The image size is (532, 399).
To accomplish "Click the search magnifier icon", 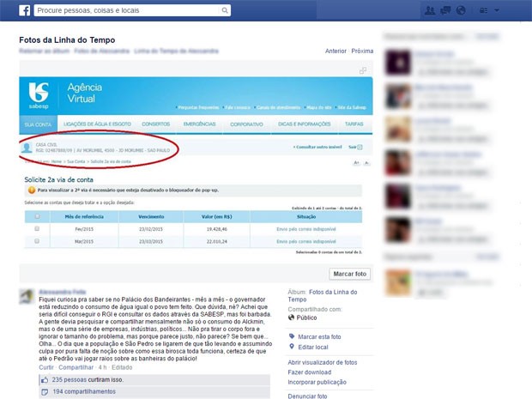I will 225,11.
